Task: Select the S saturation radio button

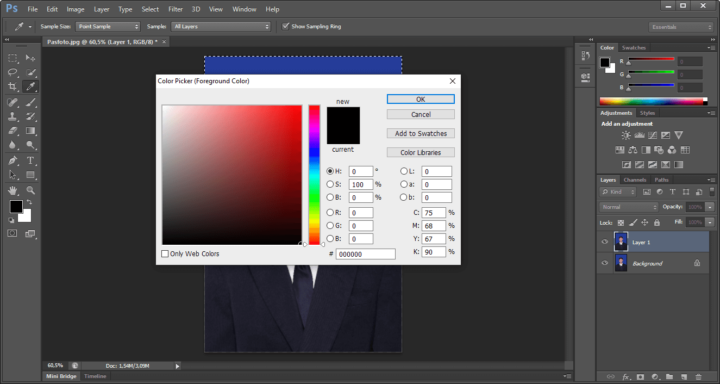Action: pos(330,184)
